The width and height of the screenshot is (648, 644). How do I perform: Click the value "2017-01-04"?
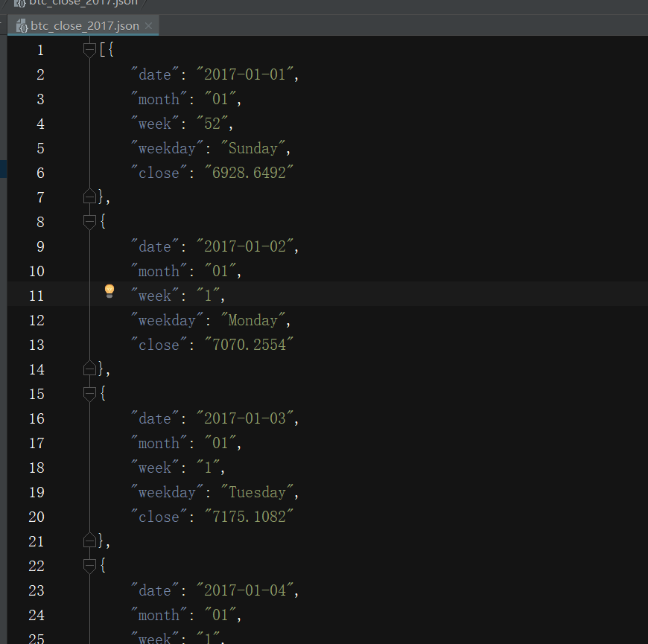tap(244, 590)
